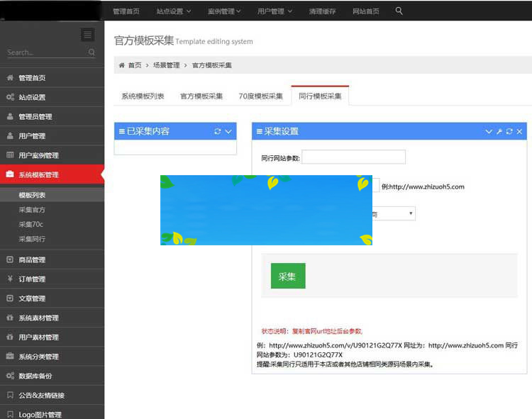Open 商品管理 in the left sidebar
Viewport: 532px width, 419px height.
pyautogui.click(x=32, y=260)
